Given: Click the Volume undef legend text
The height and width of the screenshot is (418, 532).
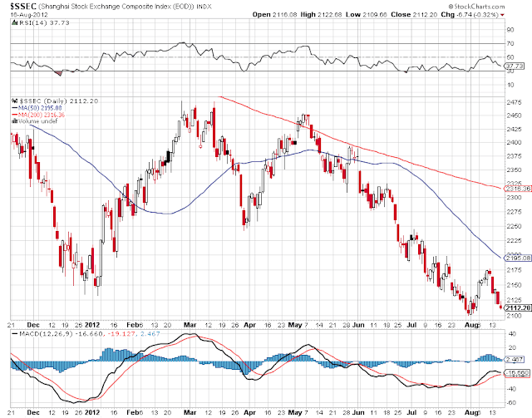Looking at the screenshot, I should [38, 121].
